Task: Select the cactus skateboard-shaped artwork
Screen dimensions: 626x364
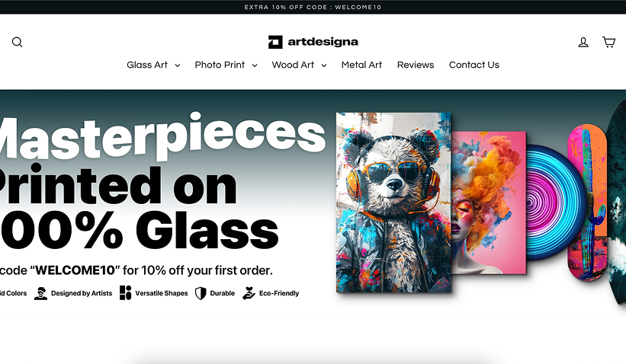Action: [x=587, y=203]
